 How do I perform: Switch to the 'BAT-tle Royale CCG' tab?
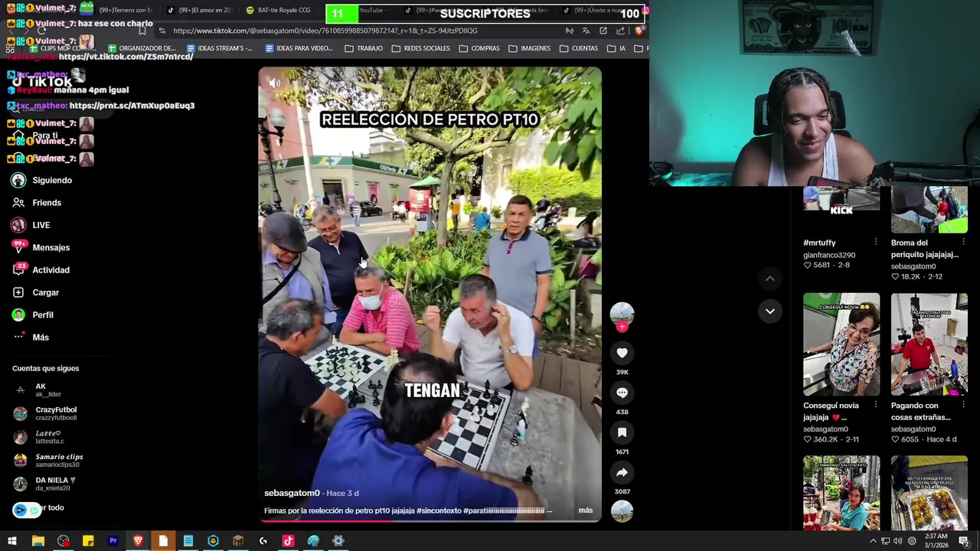tap(278, 11)
